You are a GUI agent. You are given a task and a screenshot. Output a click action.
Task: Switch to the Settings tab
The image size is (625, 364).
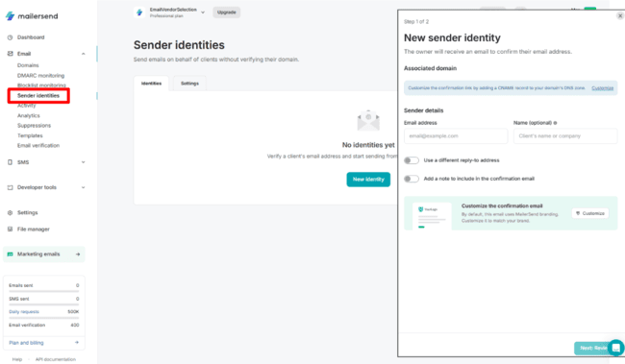coord(189,84)
